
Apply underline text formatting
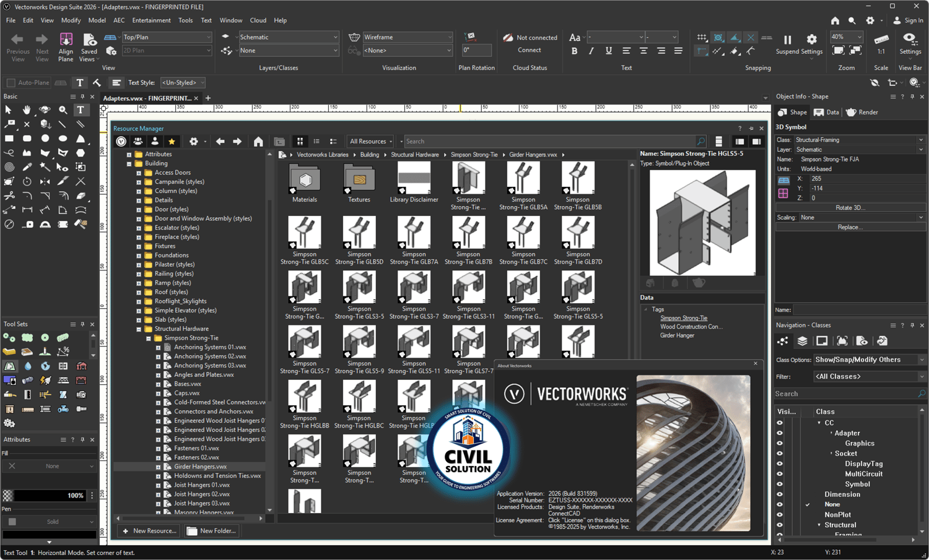coord(608,51)
